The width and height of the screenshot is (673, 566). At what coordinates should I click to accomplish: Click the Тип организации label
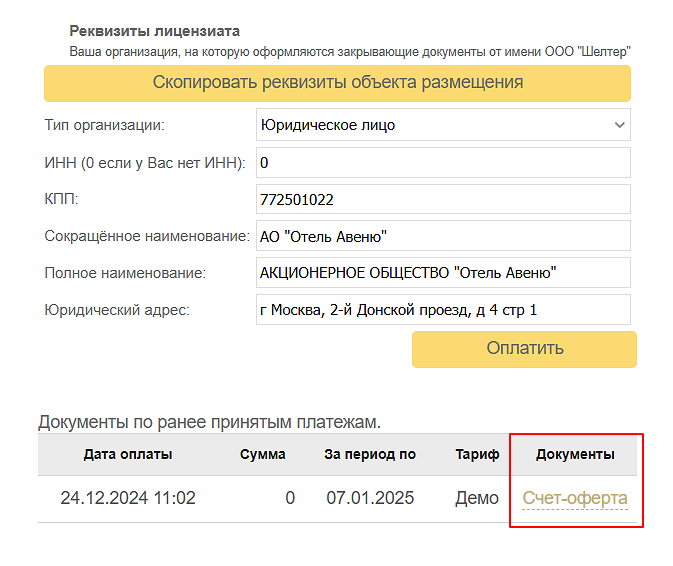point(104,125)
